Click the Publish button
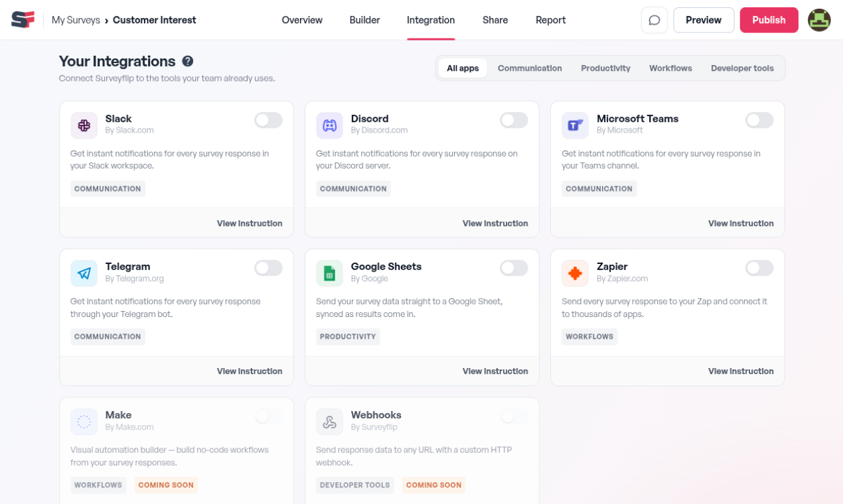 [769, 20]
